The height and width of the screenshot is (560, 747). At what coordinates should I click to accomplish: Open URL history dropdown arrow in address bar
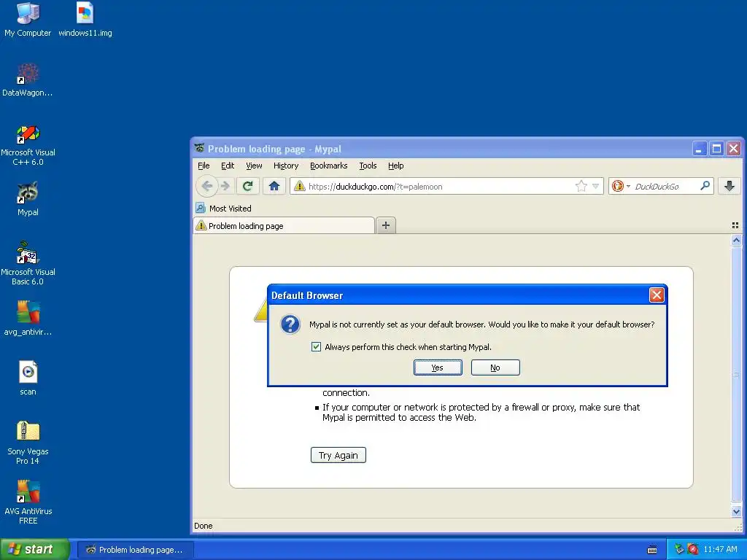[595, 186]
